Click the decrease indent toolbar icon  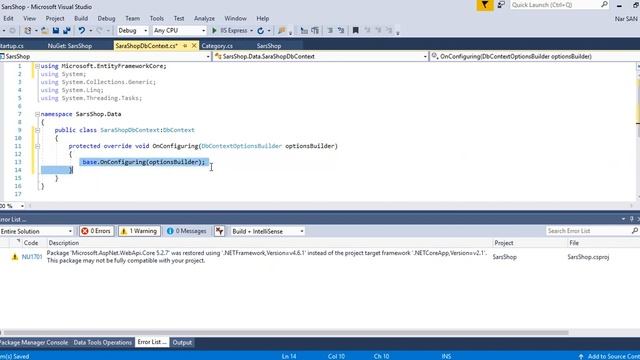coord(304,31)
